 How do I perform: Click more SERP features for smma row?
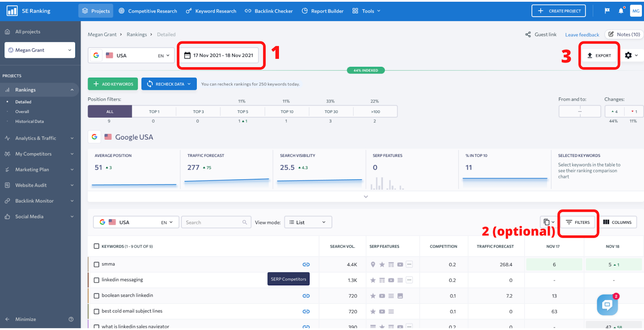pos(409,264)
